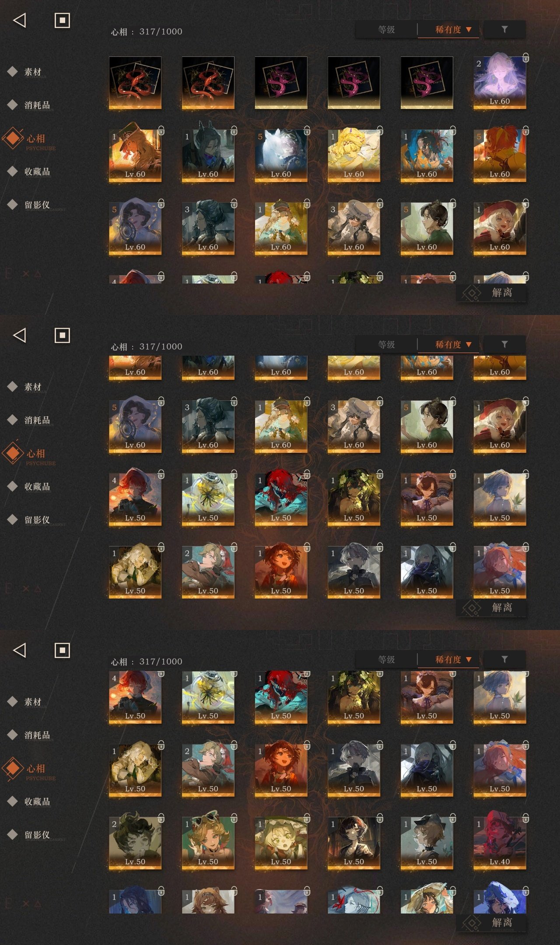Image resolution: width=560 pixels, height=945 pixels.
Task: Open the 留影仪 sidebar diamond icon
Action: click(x=13, y=204)
